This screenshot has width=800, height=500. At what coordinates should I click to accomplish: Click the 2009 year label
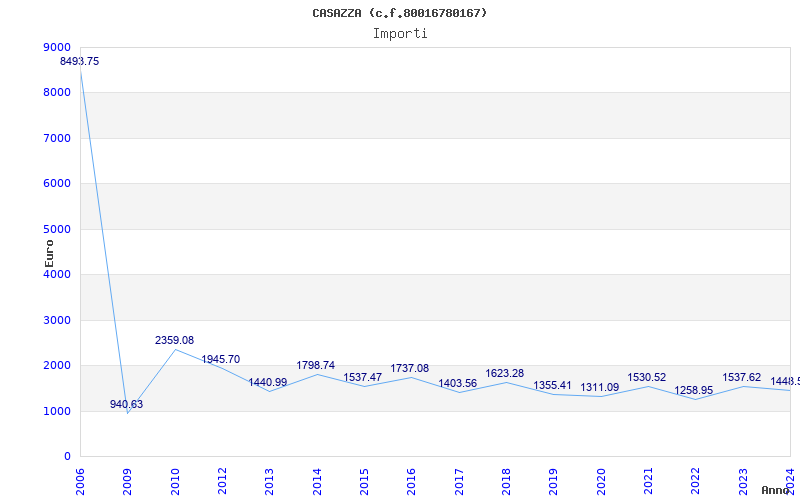pyautogui.click(x=128, y=482)
